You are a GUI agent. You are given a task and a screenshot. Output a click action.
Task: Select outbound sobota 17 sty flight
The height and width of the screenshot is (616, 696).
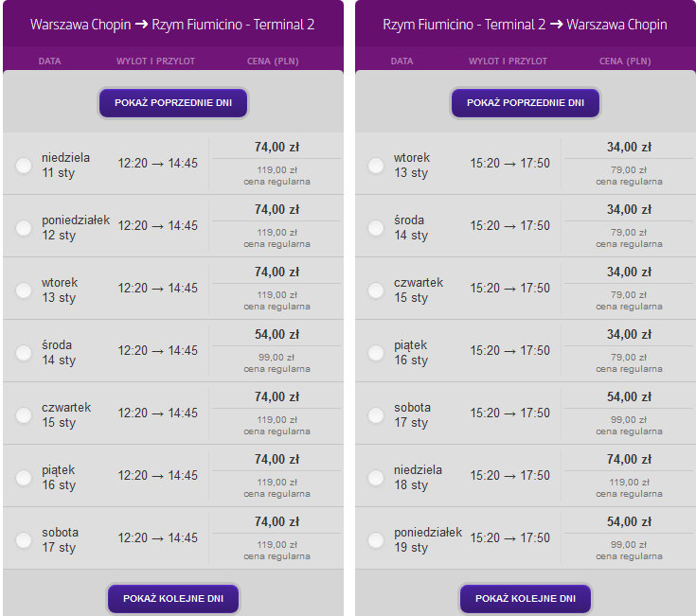pyautogui.click(x=24, y=540)
